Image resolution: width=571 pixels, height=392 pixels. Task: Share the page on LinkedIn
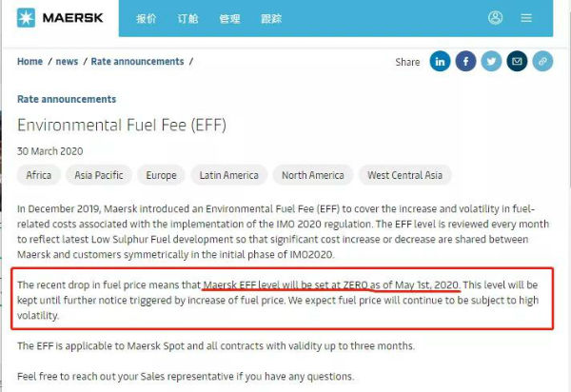(440, 62)
